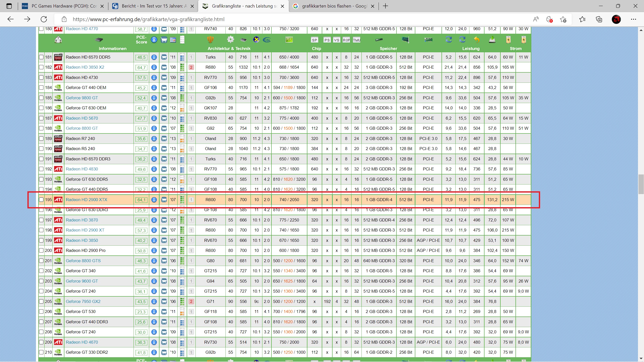The width and height of the screenshot is (644, 362).
Task: Open the Favorites list
Action: 582,19
